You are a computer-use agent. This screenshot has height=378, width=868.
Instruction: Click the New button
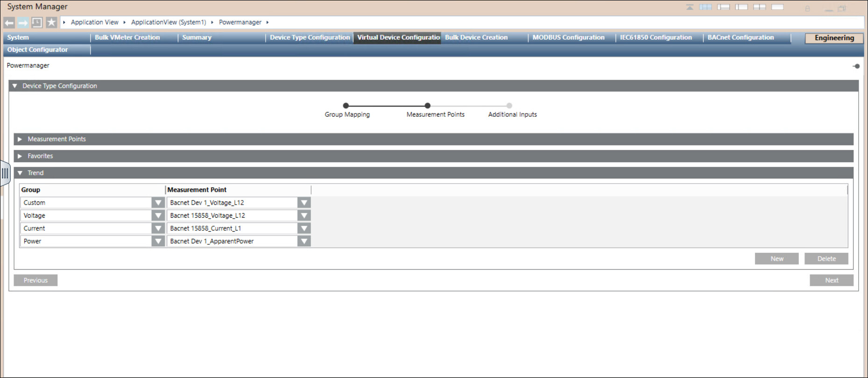tap(776, 259)
